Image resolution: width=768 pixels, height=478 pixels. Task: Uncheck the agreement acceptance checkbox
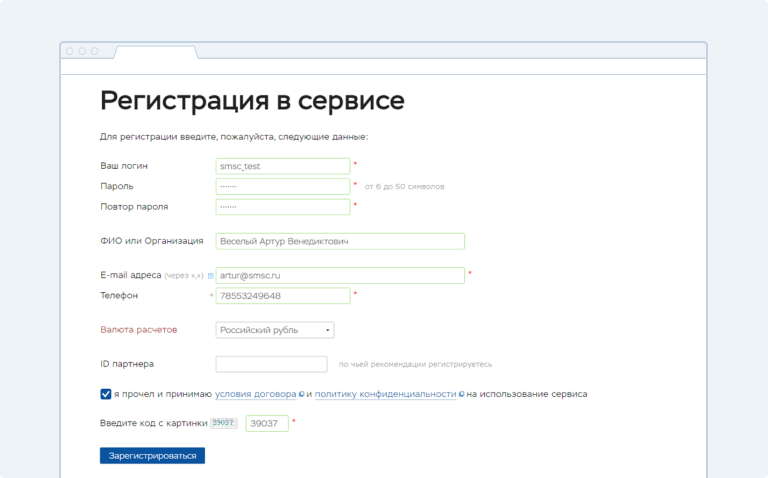(105, 394)
